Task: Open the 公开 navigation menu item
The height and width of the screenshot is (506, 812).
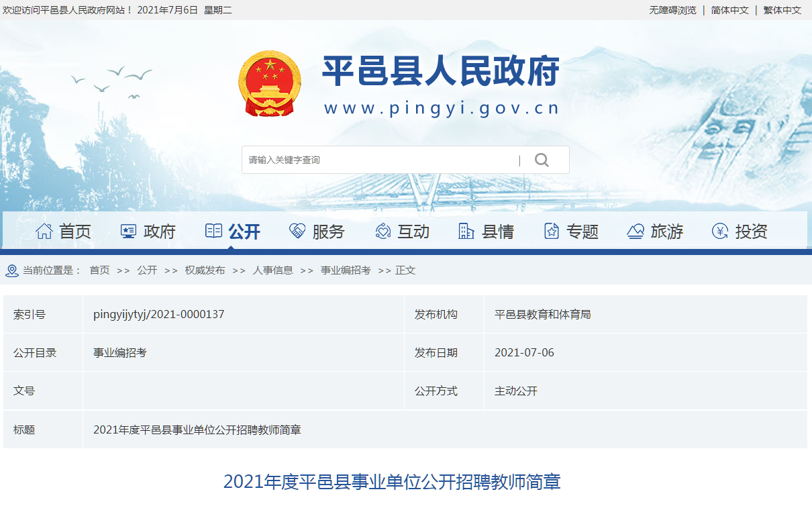Action: coord(244,232)
